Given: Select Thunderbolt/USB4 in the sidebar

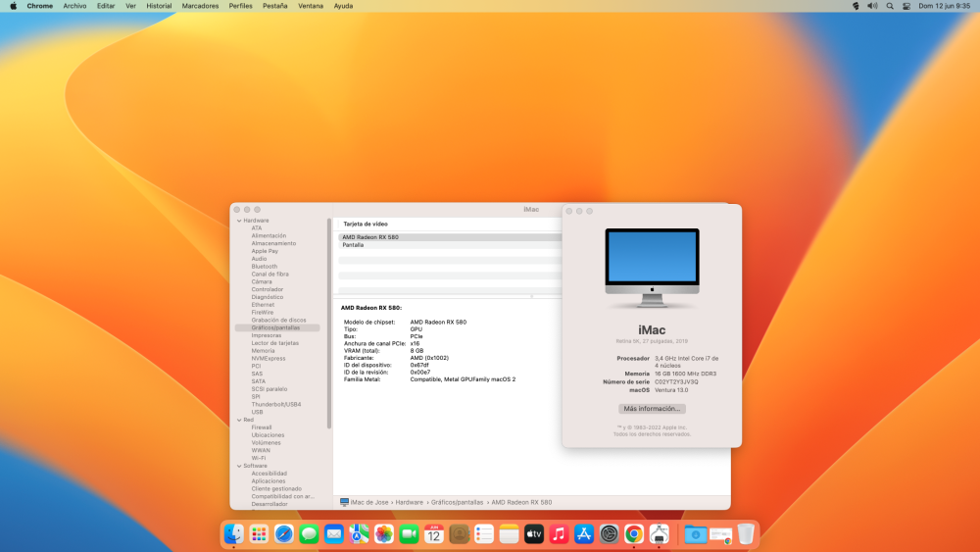Looking at the screenshot, I should (276, 405).
